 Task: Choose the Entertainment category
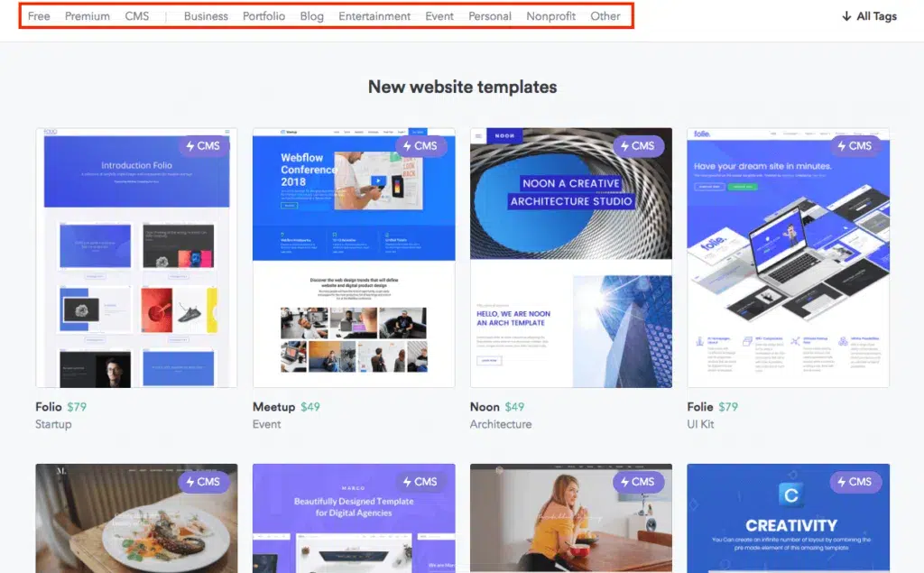374,16
